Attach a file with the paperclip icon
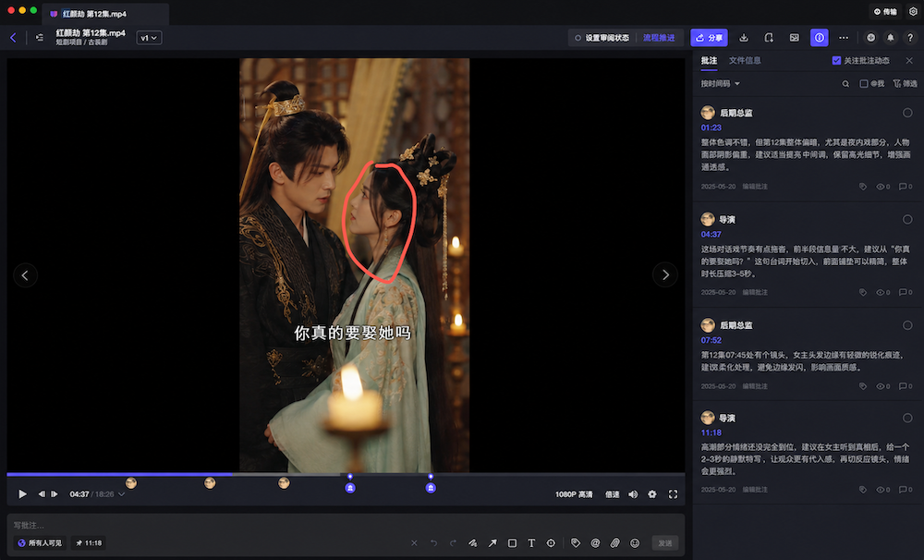The height and width of the screenshot is (560, 924). [614, 543]
